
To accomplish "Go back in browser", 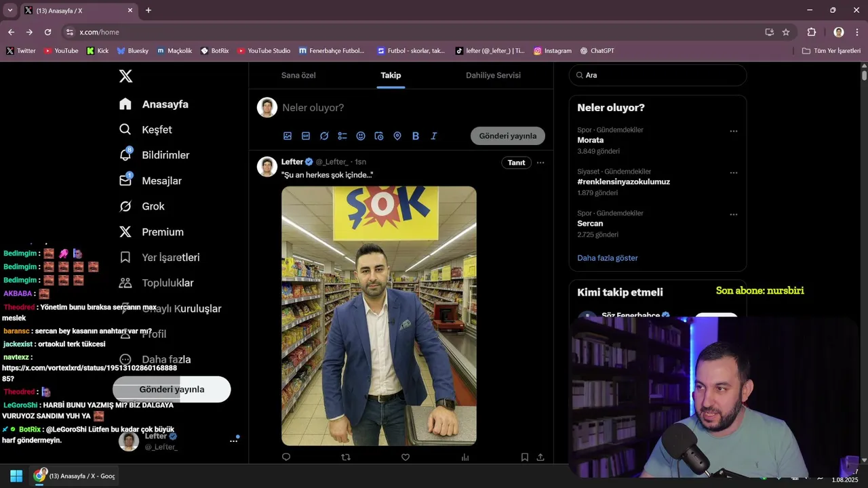I will point(11,32).
